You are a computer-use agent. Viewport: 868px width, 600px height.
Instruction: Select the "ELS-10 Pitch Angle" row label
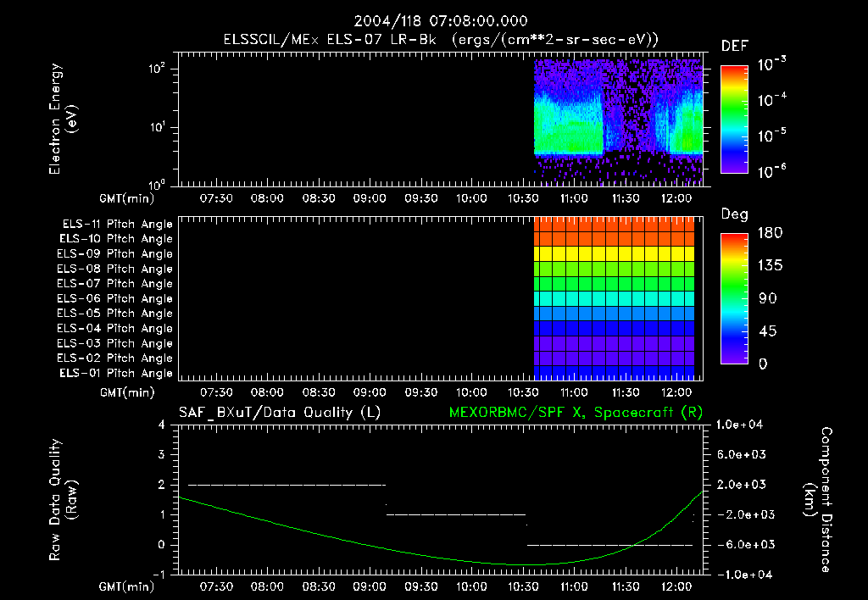click(x=116, y=239)
